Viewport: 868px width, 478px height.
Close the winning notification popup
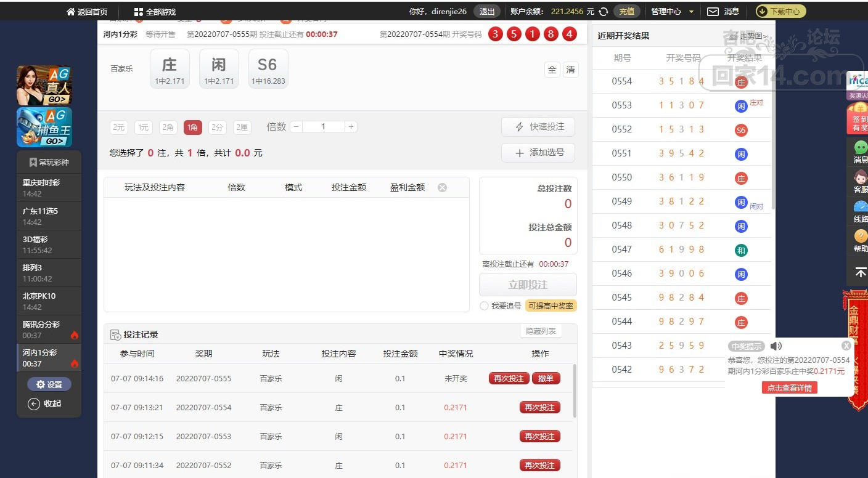[x=846, y=346]
